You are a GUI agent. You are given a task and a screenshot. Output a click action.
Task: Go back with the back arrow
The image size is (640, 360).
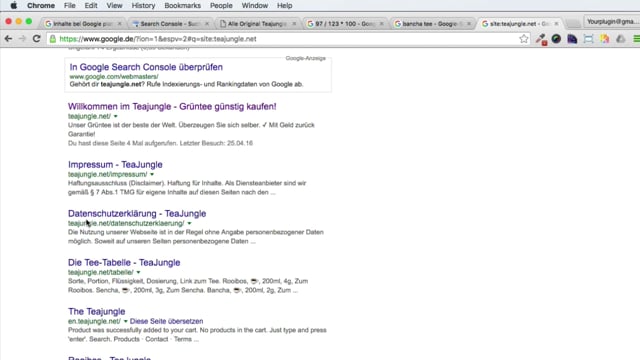(x=8, y=39)
